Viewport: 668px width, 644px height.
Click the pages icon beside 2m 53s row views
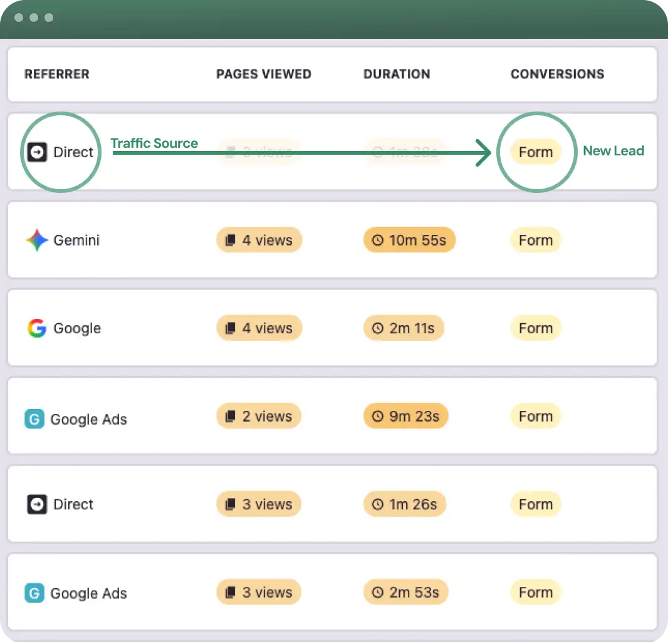[230, 593]
